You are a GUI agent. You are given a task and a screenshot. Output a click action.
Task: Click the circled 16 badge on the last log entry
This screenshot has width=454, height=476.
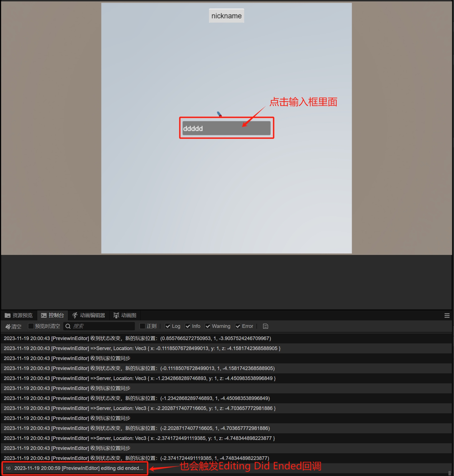pyautogui.click(x=8, y=468)
